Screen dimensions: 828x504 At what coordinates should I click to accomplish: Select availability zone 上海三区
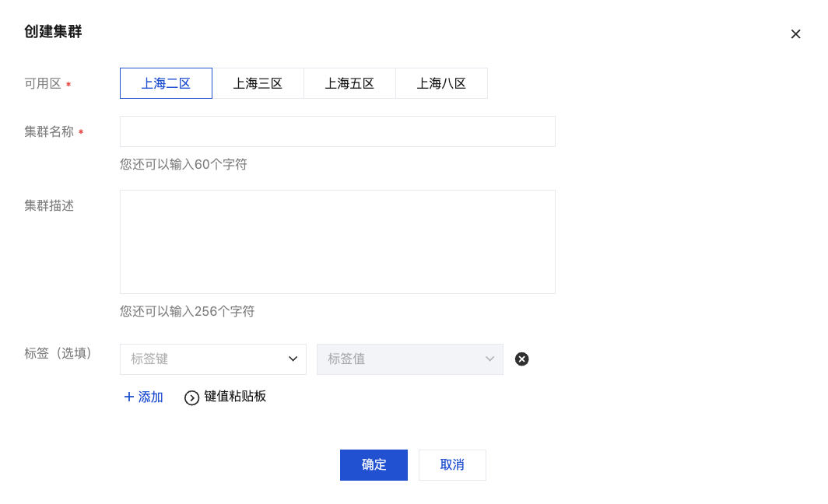pyautogui.click(x=258, y=83)
